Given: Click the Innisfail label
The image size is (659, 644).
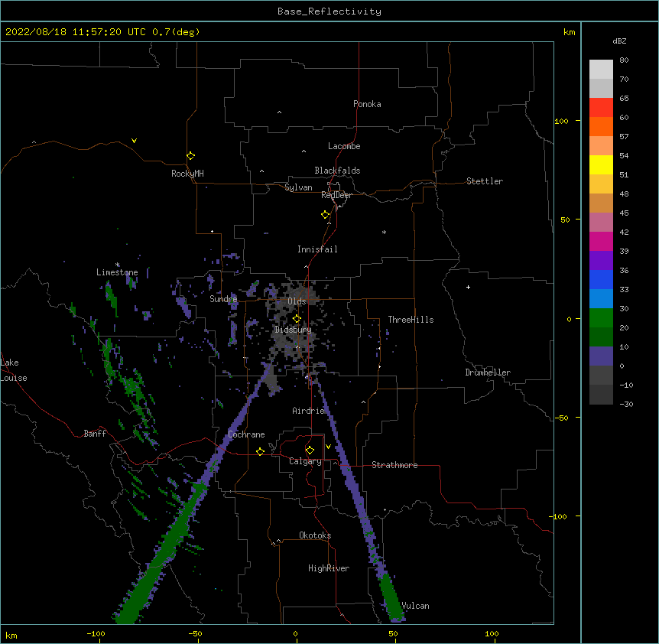Looking at the screenshot, I should [x=317, y=249].
